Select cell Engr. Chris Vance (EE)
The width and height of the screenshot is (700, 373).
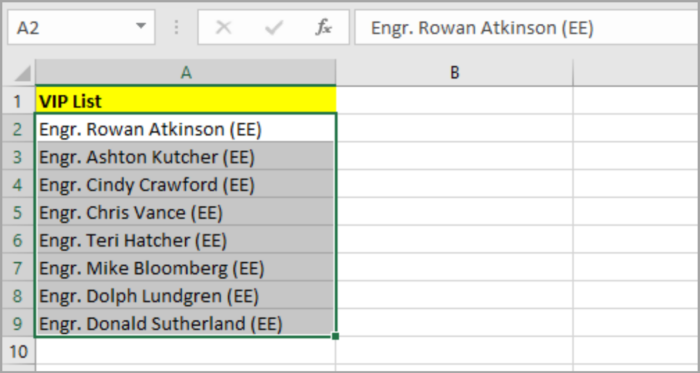coord(186,212)
